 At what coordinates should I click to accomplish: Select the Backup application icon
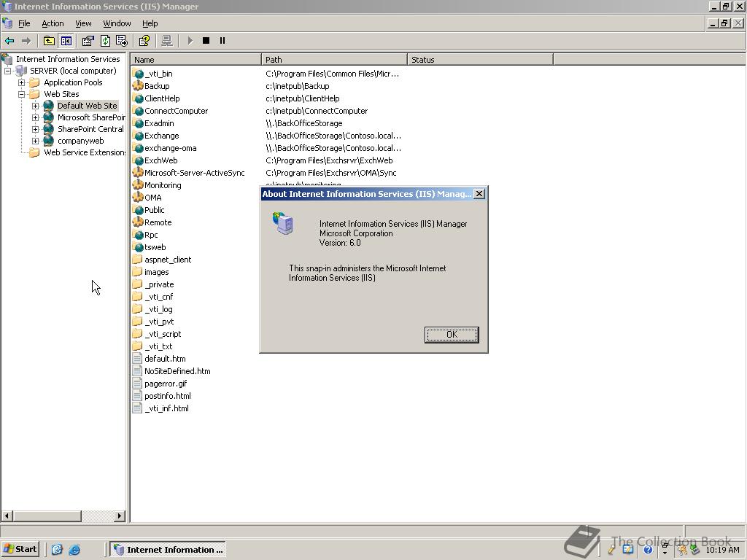coord(138,86)
